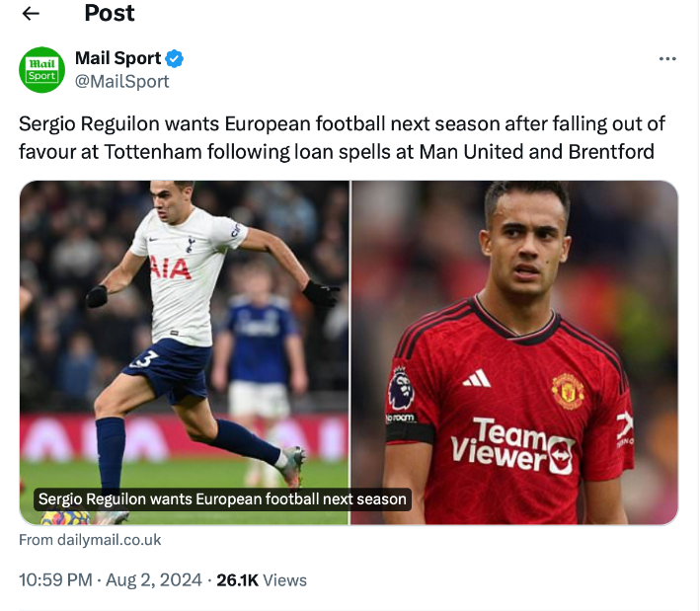Click the AIA sponsor logo on white shirt
The height and width of the screenshot is (611, 700).
[x=170, y=267]
